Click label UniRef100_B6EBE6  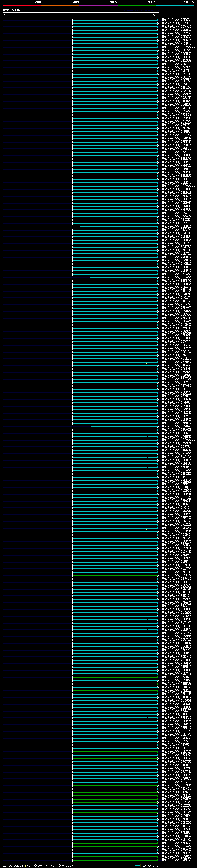coord(176,226)
